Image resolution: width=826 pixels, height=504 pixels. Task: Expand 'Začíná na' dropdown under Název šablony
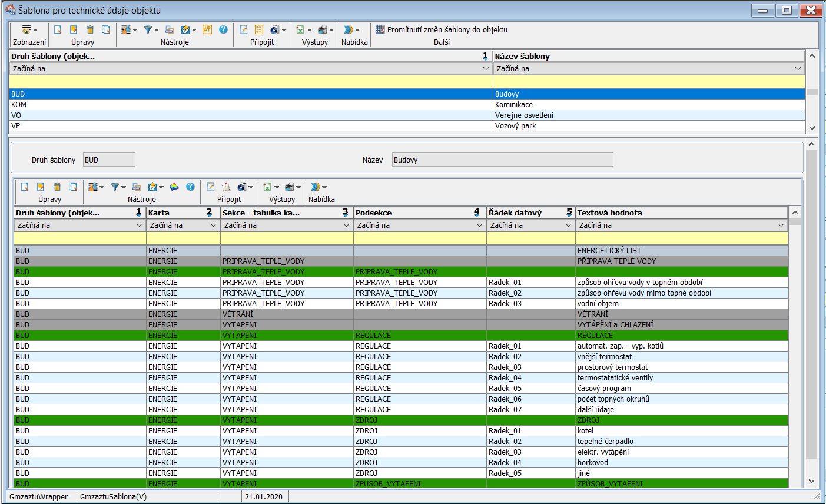click(x=798, y=69)
